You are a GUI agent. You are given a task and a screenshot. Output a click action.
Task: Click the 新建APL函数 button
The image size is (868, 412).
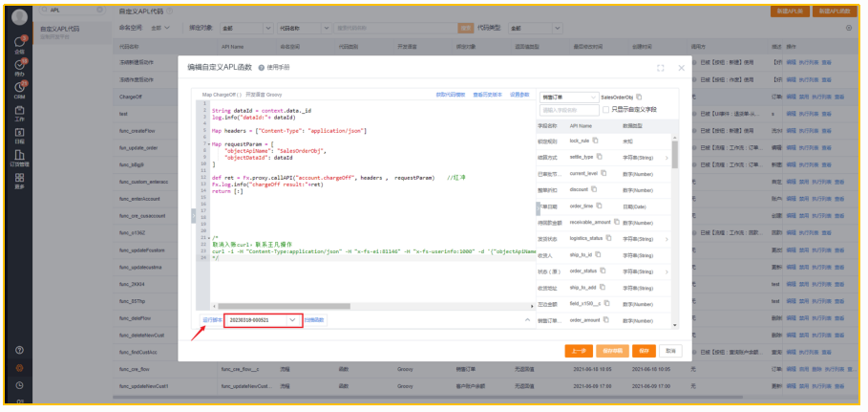(835, 11)
